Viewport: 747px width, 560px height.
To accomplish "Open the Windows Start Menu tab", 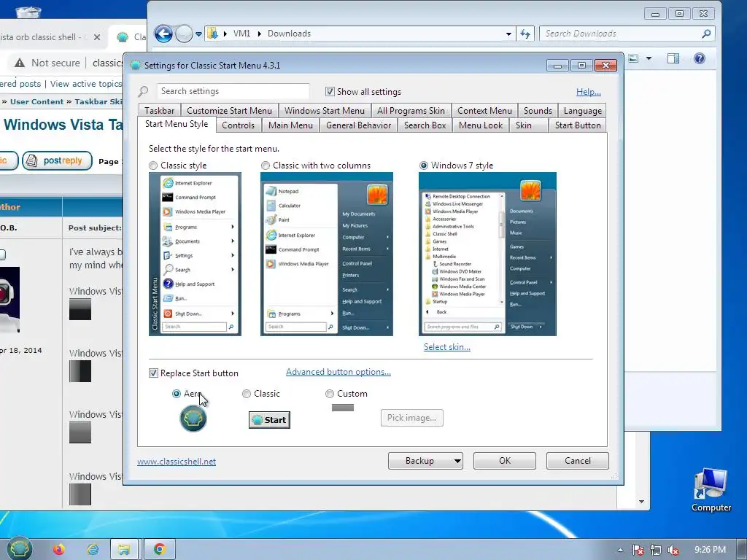I will pos(325,111).
